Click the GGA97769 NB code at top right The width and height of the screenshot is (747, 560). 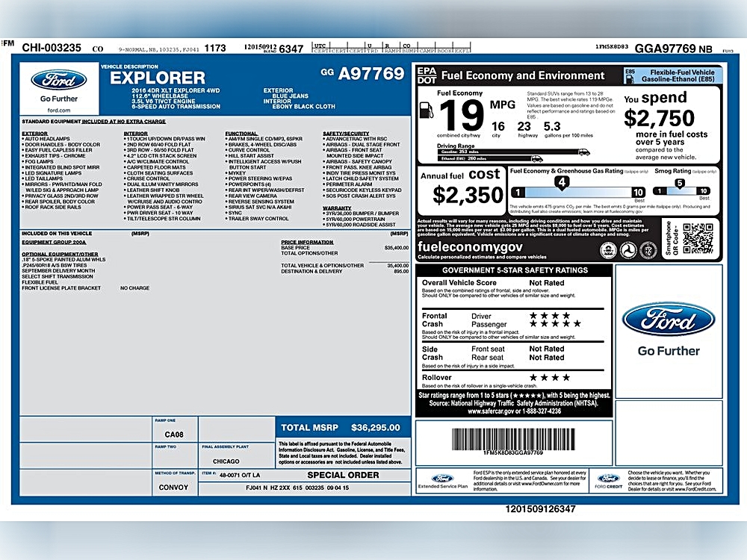click(x=673, y=49)
